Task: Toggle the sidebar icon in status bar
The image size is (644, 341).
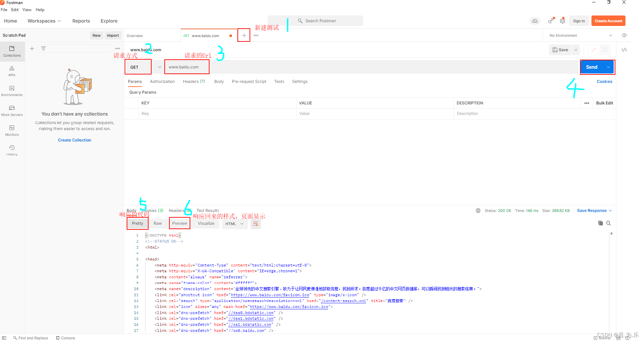Action: 4,338
